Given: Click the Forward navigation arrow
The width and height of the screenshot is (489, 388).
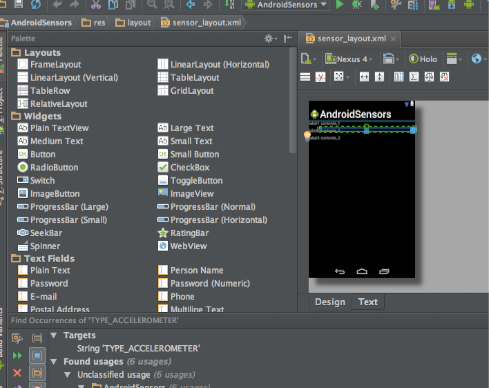Looking at the screenshot, I should click(x=208, y=4).
